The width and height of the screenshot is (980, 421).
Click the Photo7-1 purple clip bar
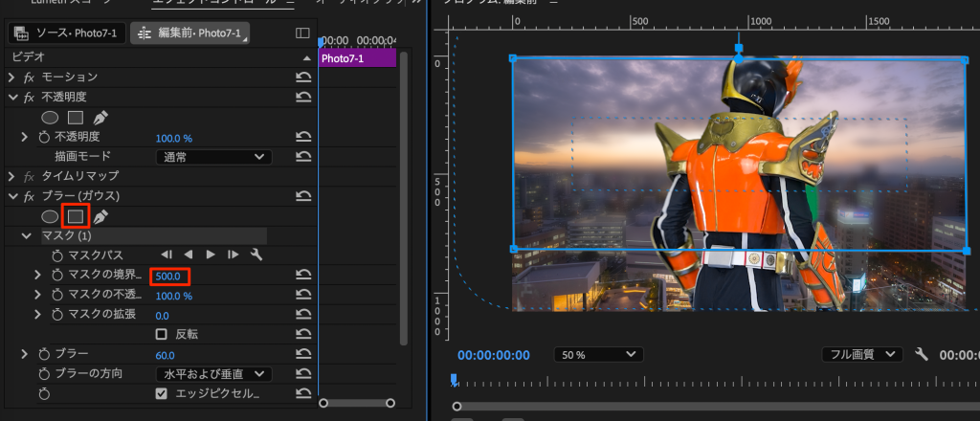[x=357, y=58]
